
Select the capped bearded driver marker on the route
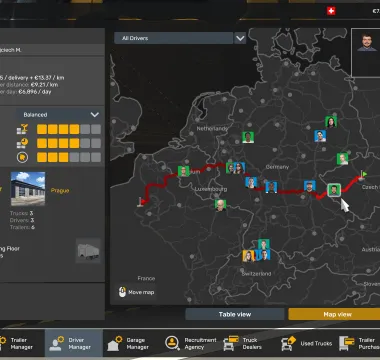pos(310,186)
